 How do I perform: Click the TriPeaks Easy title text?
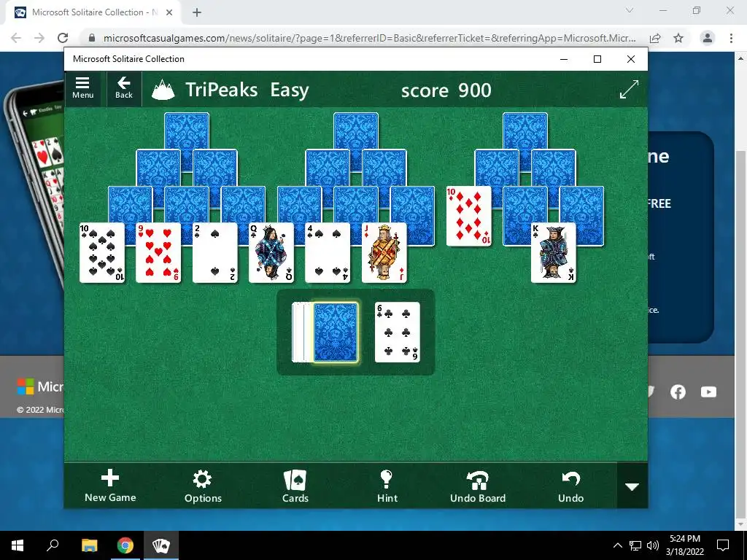[247, 90]
